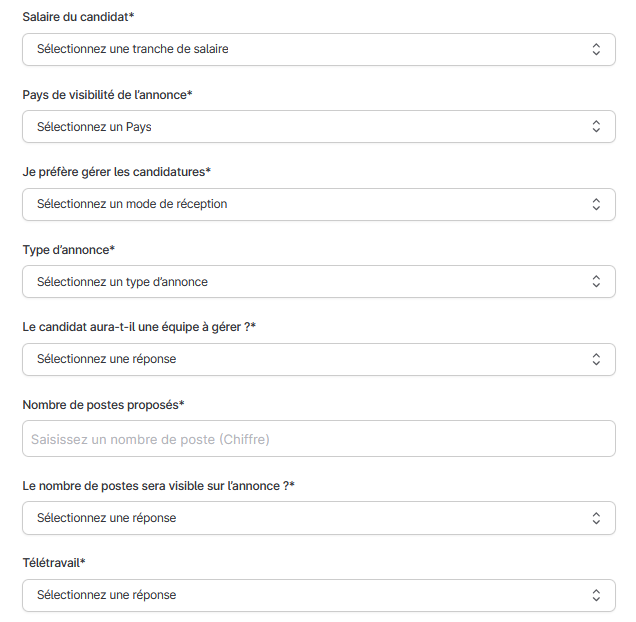Open the select under 'nombre de postes sera visible'
Image resolution: width=636 pixels, height=622 pixels.
(x=319, y=518)
